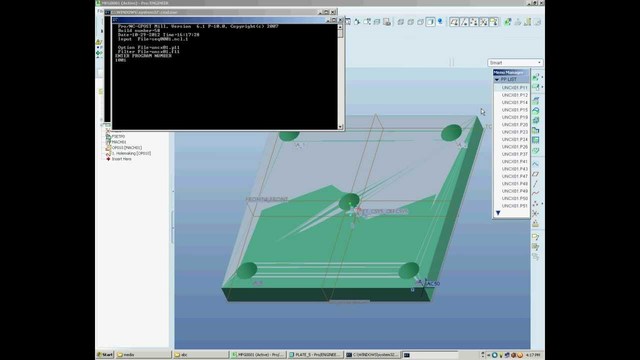Click the console window's scroll up arrow
The image size is (640, 360).
tap(340, 27)
